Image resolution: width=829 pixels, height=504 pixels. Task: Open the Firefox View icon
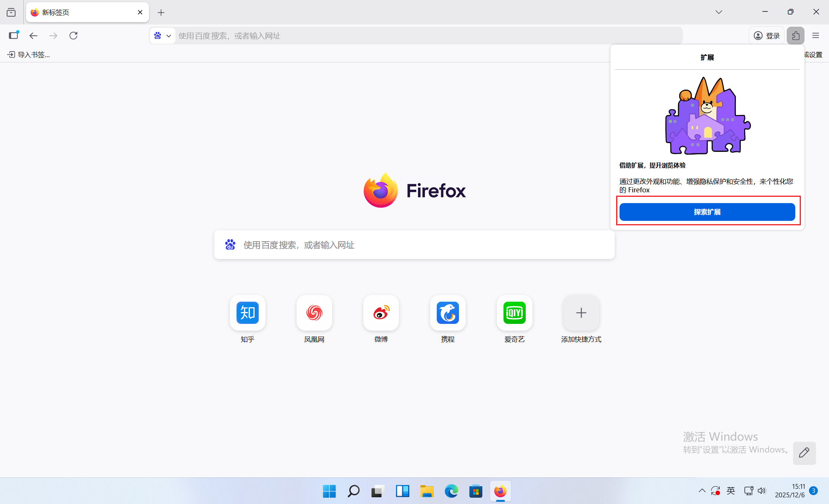point(11,13)
